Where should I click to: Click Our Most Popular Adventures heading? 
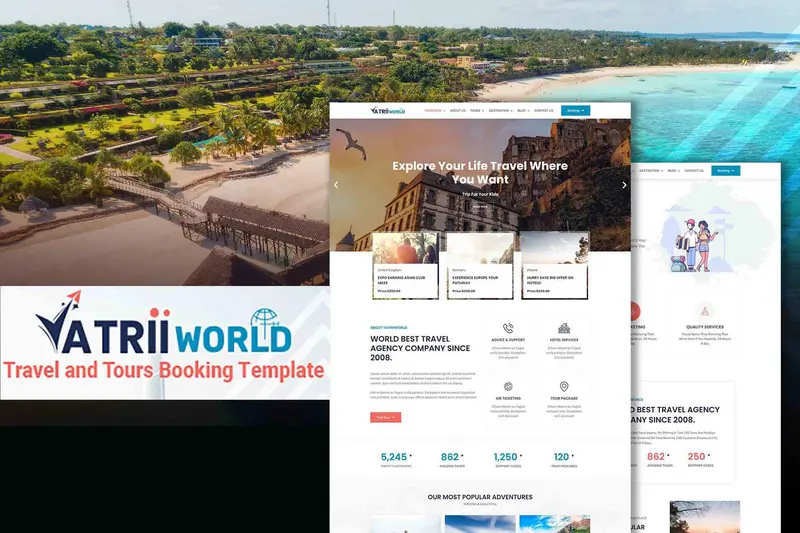[480, 497]
